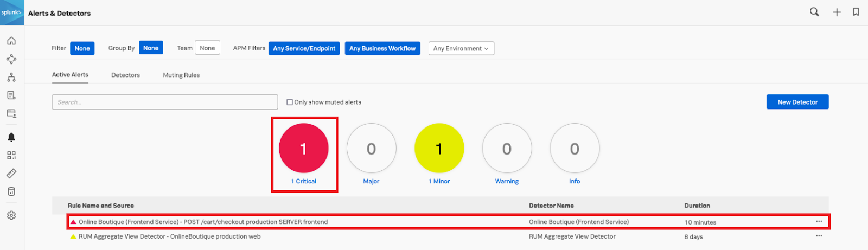Click the Warning severity link
Screen dimensions: 868x250
[507, 181]
